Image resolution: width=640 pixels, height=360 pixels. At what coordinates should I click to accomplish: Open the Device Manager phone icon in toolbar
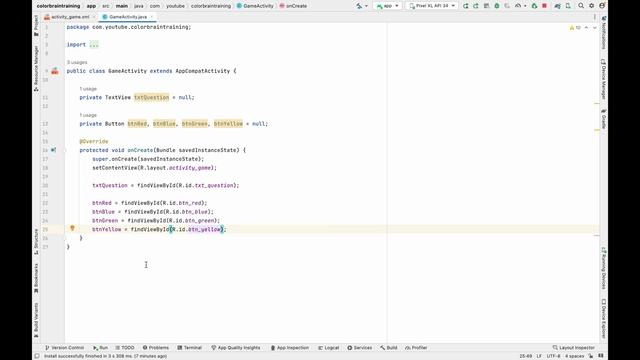[x=568, y=6]
